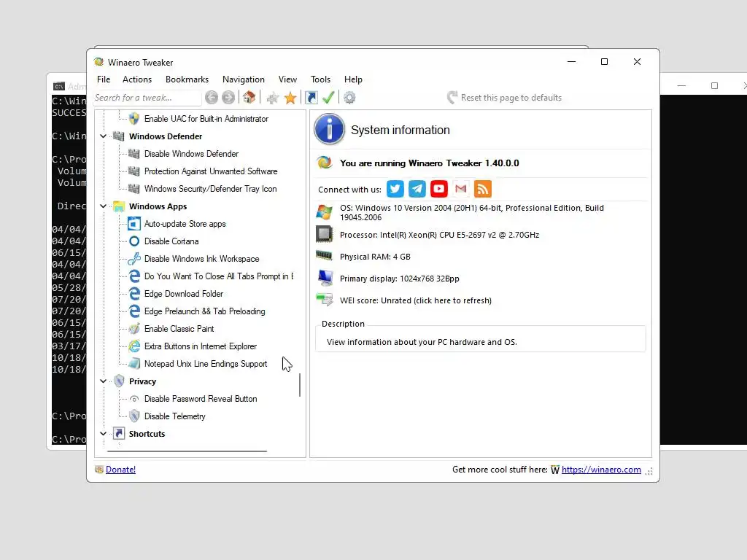Select Protection Against Unwanted Software
Screen dimensions: 747x560
pos(211,171)
